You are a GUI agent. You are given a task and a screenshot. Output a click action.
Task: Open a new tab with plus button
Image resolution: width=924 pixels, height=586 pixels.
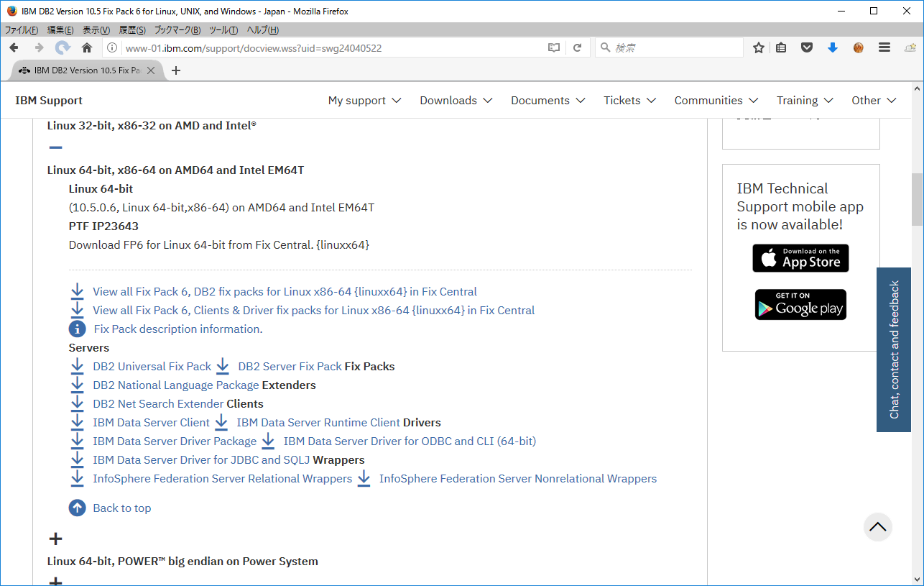point(176,70)
